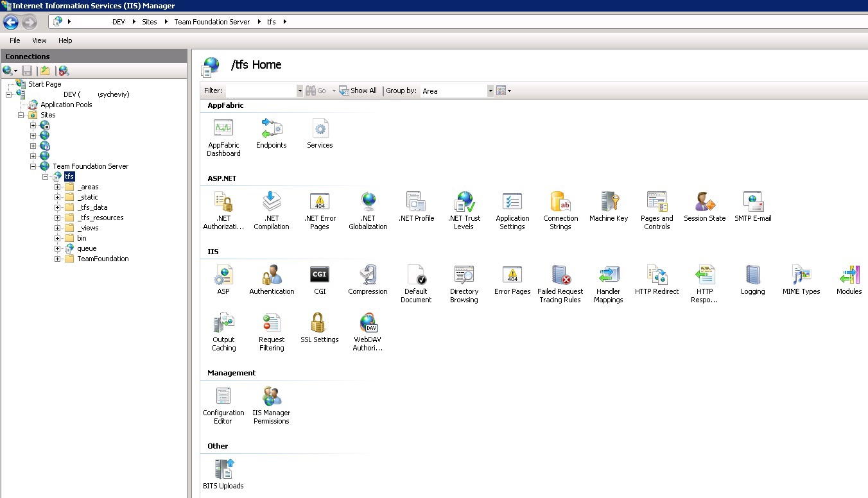This screenshot has height=498, width=868.
Task: Click Team Foundation Server in breadcrumb
Action: [212, 22]
